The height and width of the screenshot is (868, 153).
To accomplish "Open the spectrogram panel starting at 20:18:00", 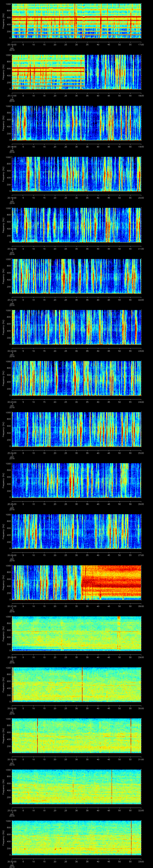I will pyautogui.click(x=77, y=123).
